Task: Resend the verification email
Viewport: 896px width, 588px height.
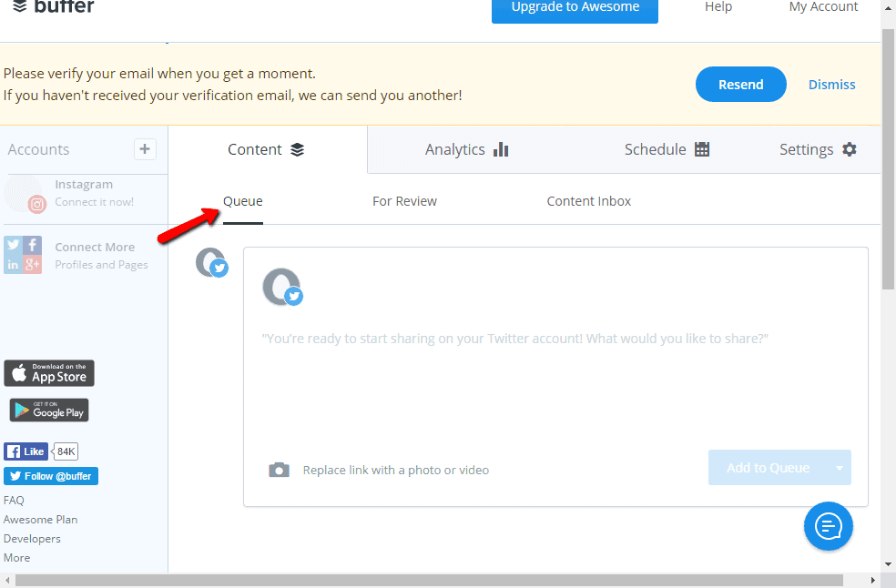Action: click(740, 85)
